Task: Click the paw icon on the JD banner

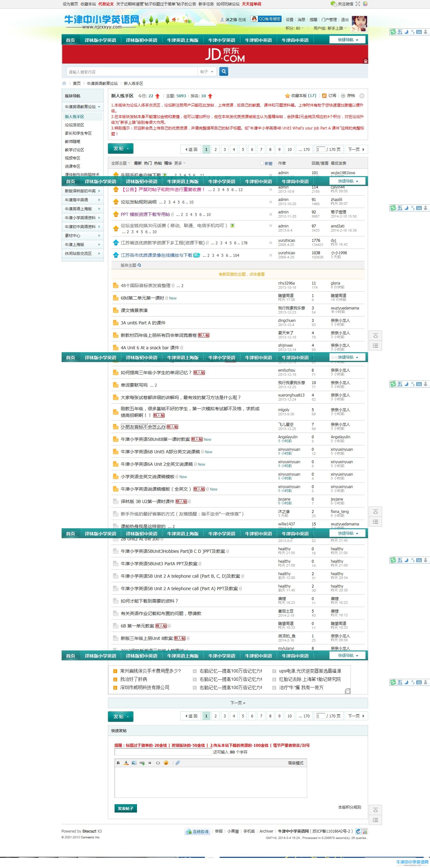Action: point(365,61)
